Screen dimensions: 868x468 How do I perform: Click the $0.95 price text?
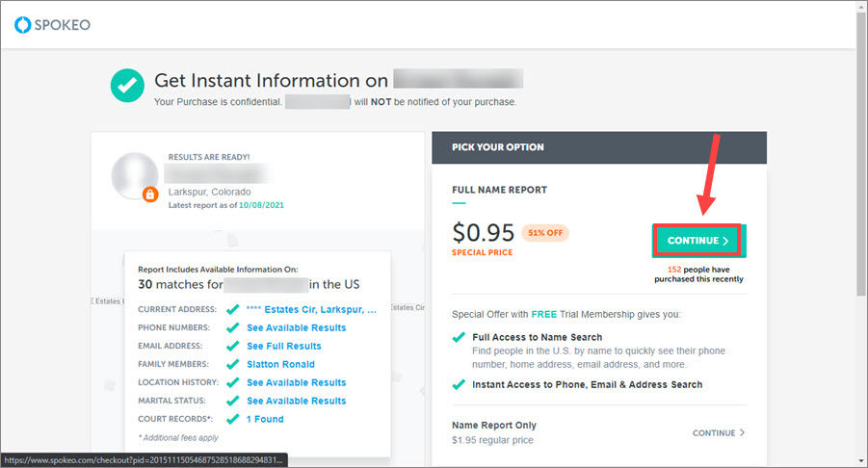(x=484, y=232)
